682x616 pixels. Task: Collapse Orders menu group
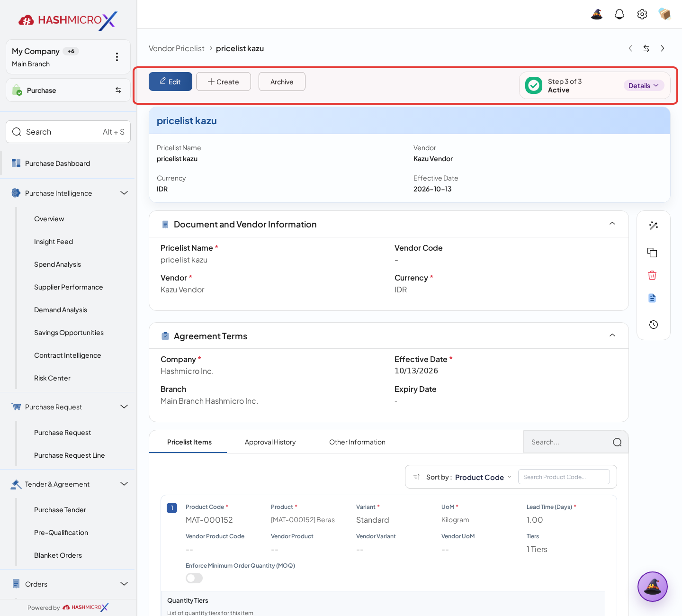tap(124, 584)
